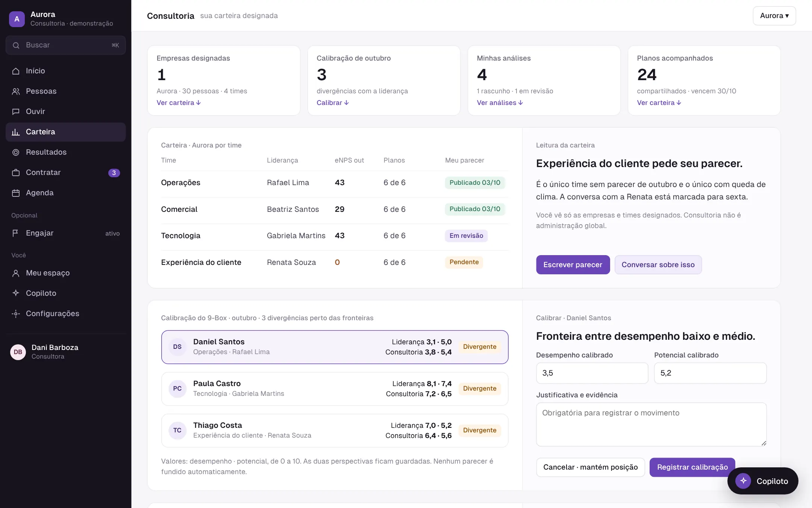Click the PC avatar for Paula Castro
812x508 pixels.
pyautogui.click(x=177, y=389)
